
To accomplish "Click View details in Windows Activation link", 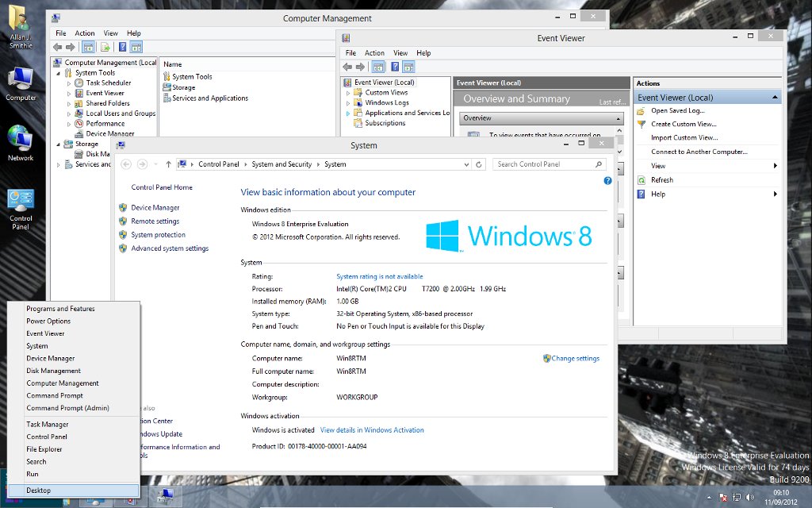I will (x=372, y=430).
